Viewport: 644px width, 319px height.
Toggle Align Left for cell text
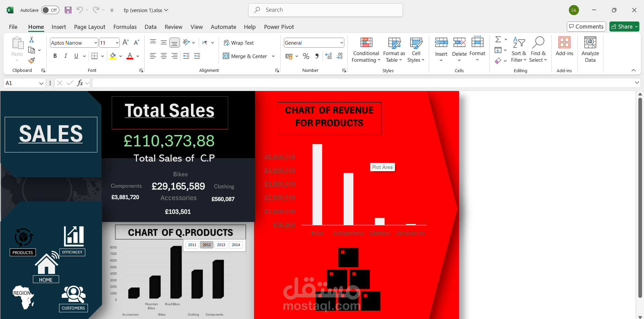pos(153,56)
